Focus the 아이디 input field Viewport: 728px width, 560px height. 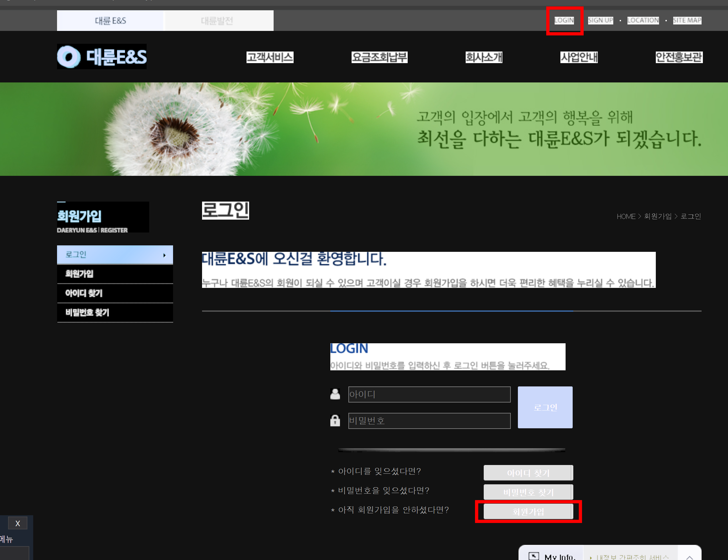pos(429,394)
